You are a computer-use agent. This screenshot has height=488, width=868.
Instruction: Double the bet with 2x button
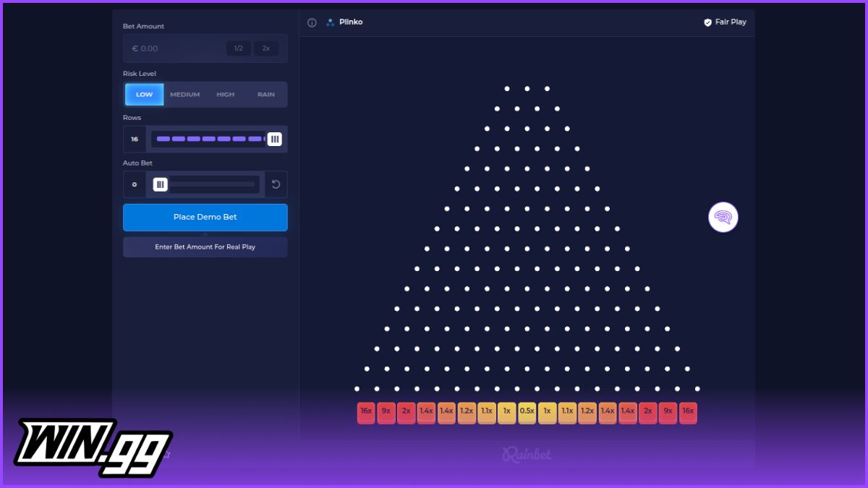tap(266, 48)
